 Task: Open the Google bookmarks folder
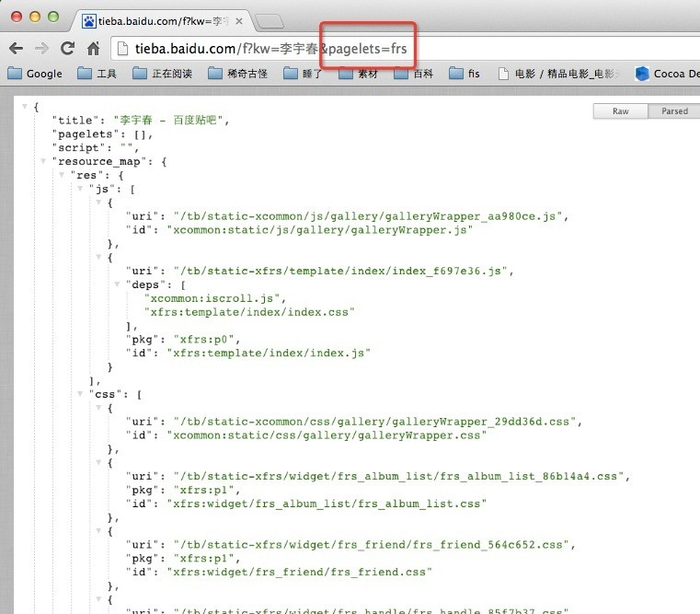pos(35,74)
